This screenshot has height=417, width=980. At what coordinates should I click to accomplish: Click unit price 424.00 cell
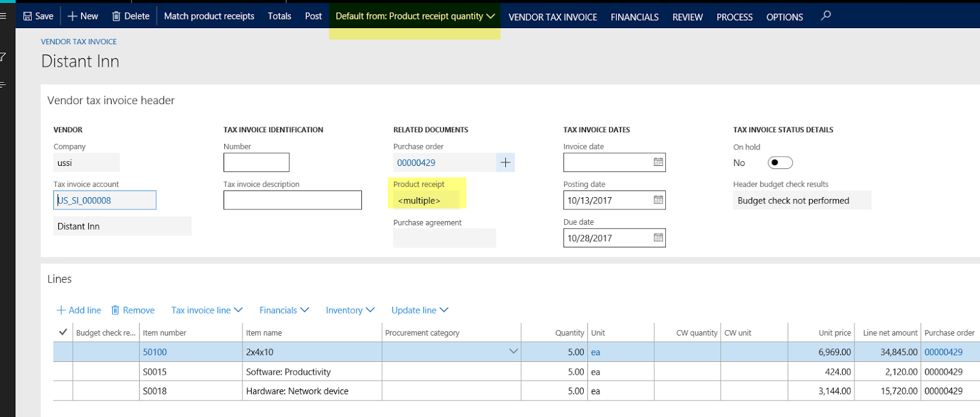coord(821,372)
